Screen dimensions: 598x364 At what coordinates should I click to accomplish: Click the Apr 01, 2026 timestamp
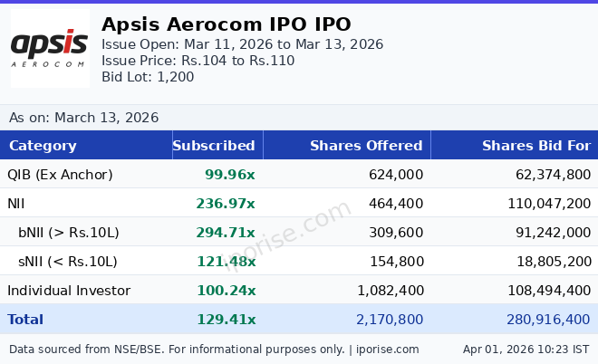pyautogui.click(x=526, y=350)
